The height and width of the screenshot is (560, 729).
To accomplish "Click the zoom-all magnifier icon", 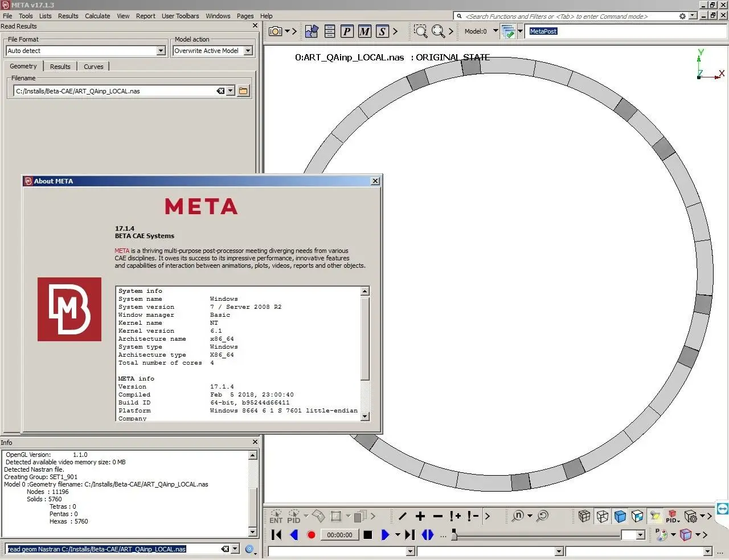I will coord(438,31).
